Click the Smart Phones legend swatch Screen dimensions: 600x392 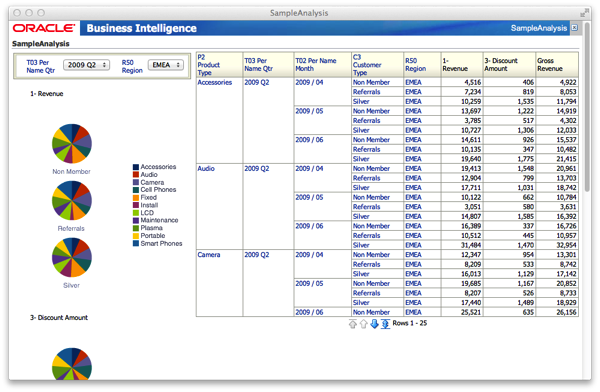[x=136, y=243]
